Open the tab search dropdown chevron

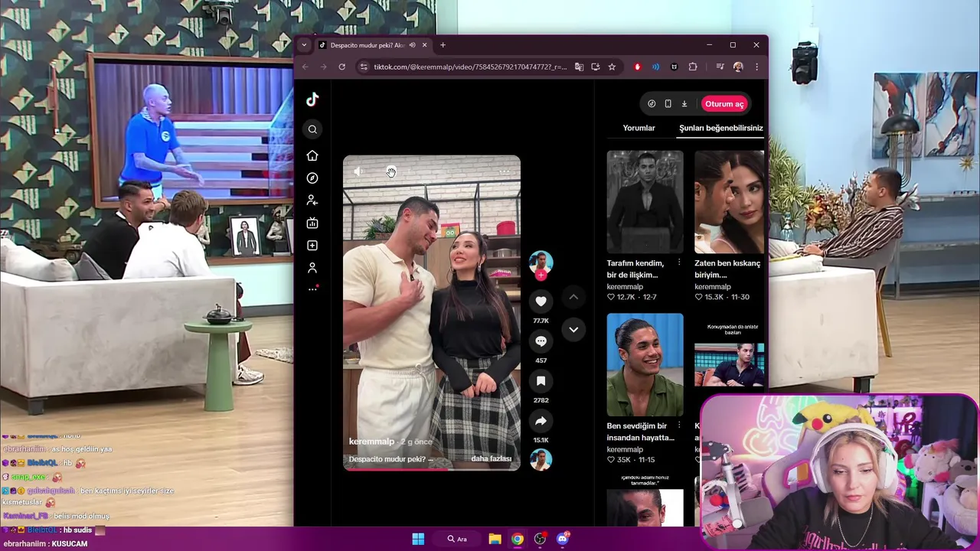tap(304, 45)
